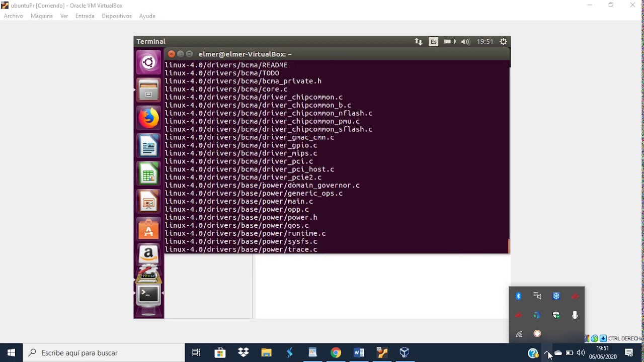644x362 pixels.
Task: Open Windows Security shield tray icon
Action: [x=556, y=315]
